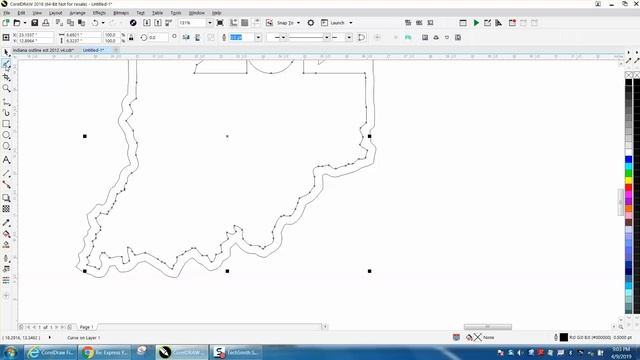Click the horizontal scrollbar thumb
Image resolution: width=640 pixels, height=360 pixels.
[487, 327]
